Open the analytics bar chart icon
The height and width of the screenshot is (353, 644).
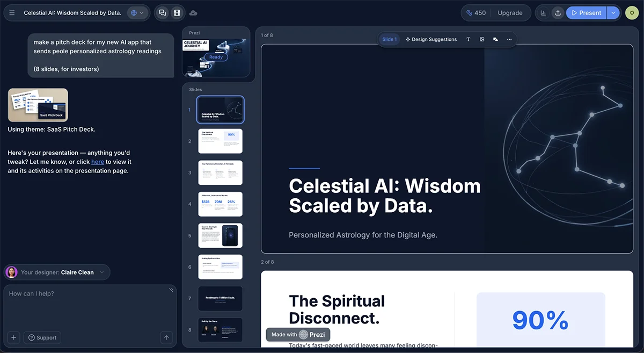pos(543,13)
